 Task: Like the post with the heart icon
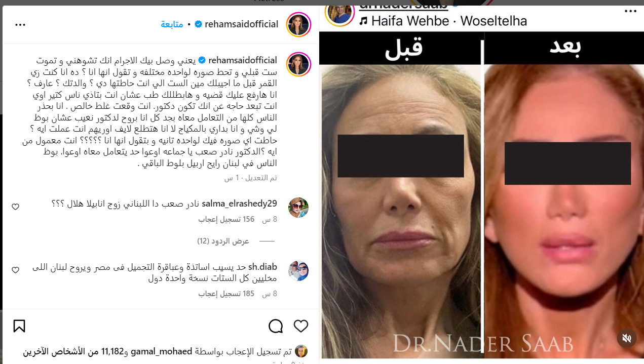click(301, 326)
